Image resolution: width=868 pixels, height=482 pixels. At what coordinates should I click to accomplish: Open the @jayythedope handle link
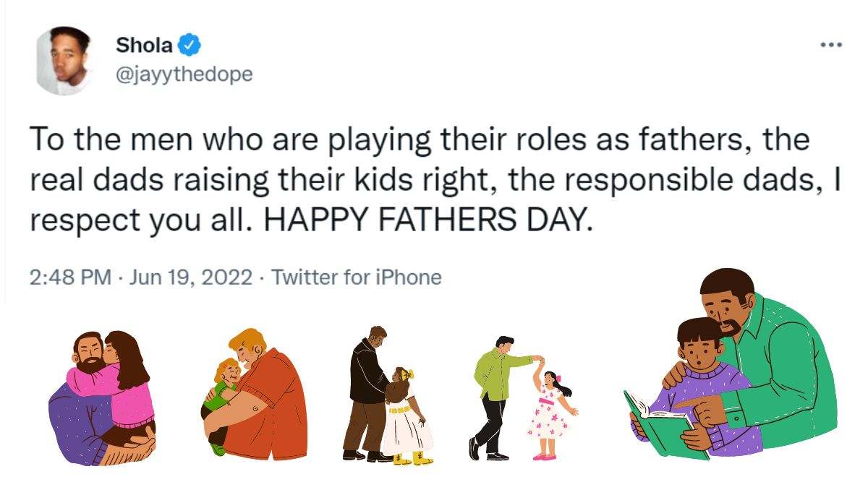(x=184, y=74)
